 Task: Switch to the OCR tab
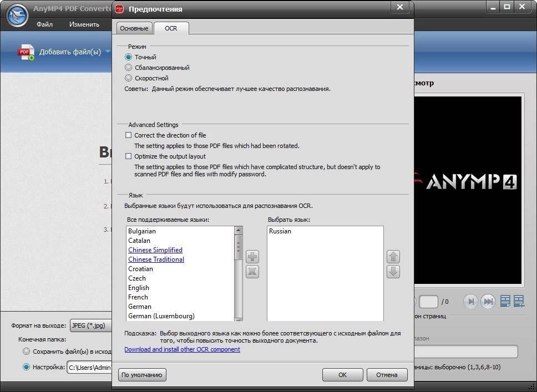coord(171,28)
